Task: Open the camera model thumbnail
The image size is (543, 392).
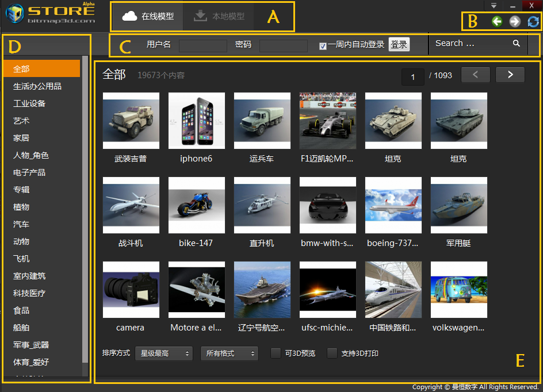Action: pos(131,290)
